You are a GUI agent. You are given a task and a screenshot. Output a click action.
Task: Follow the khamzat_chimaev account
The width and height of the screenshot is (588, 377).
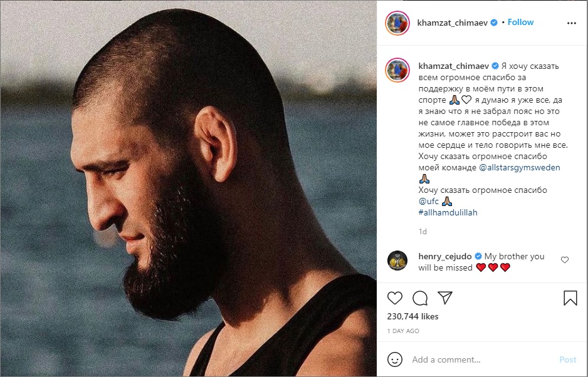click(520, 23)
